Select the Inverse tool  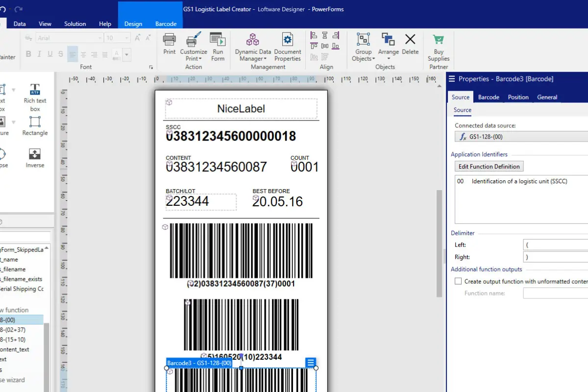[x=34, y=157]
